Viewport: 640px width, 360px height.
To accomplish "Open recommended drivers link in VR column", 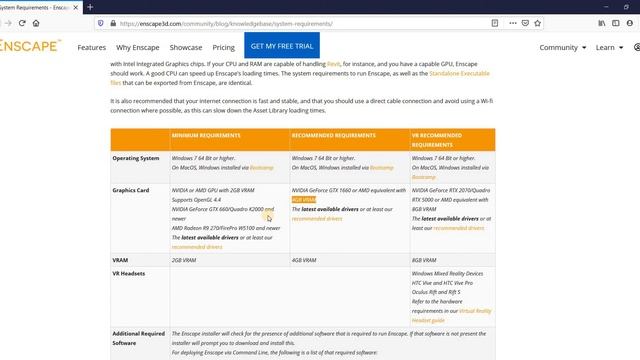I will point(458,228).
